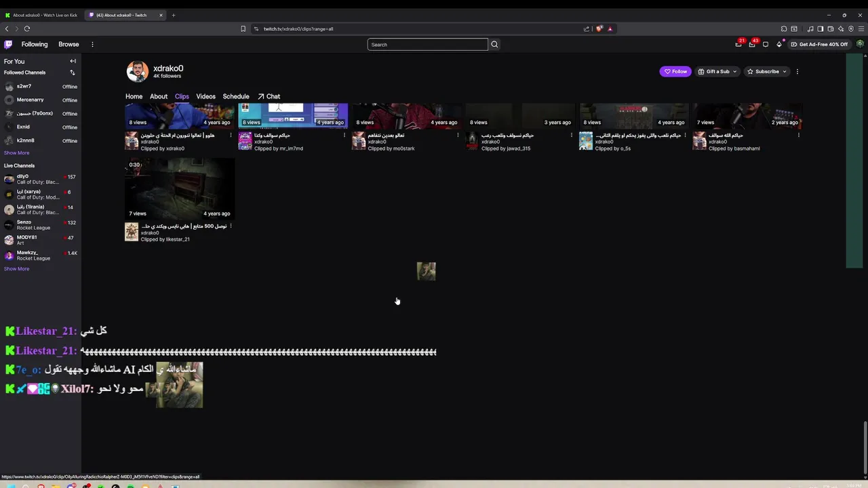Select the Clips tab
The width and height of the screenshot is (868, 488).
coord(182,96)
